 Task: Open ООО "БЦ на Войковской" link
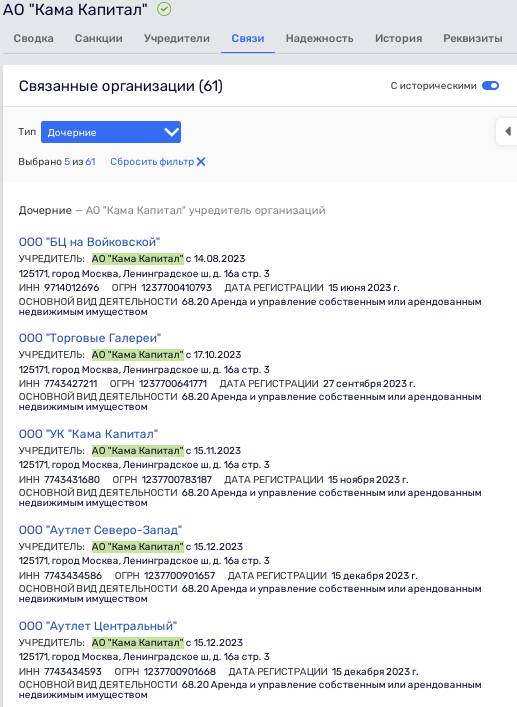89,242
